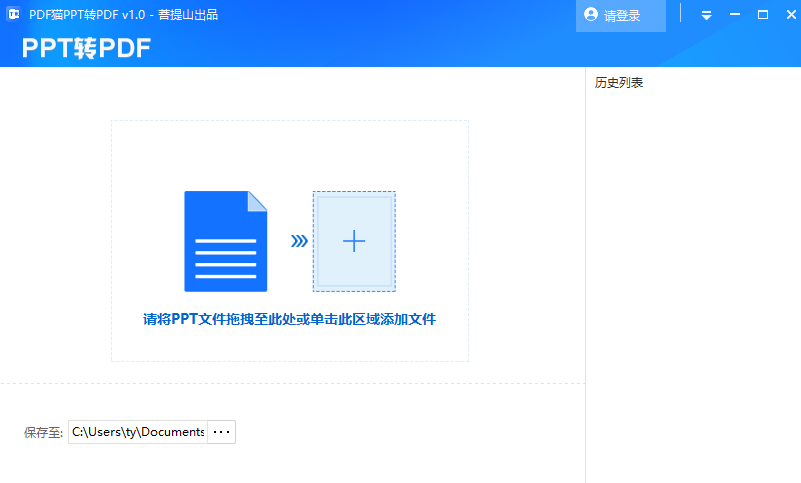The image size is (801, 483).
Task: Open the title bar dropdown menu arrow
Action: click(706, 15)
